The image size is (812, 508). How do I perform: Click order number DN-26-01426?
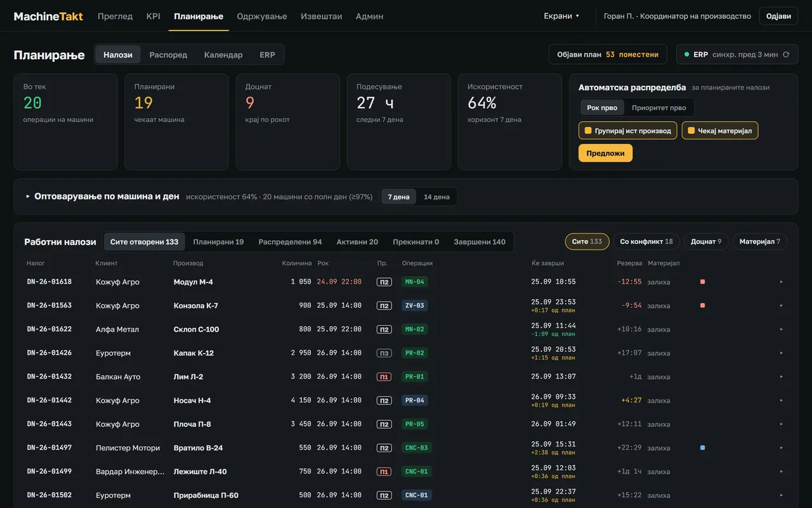(x=49, y=353)
